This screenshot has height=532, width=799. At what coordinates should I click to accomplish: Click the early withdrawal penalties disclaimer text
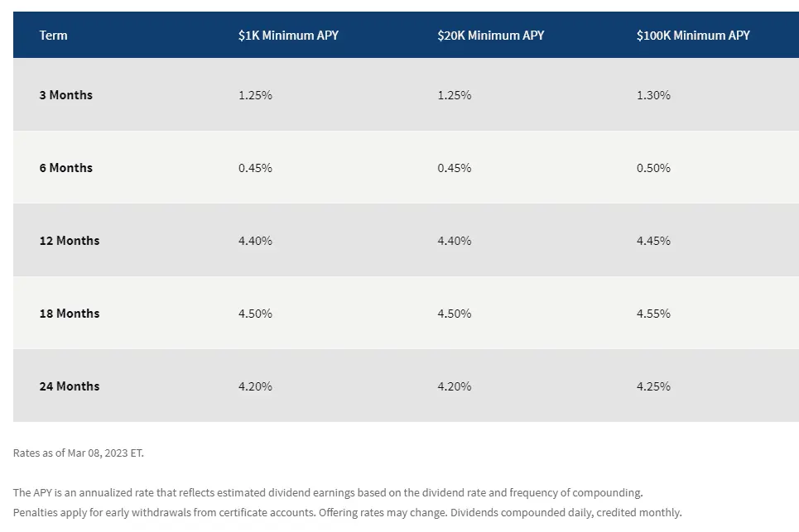[x=348, y=512]
